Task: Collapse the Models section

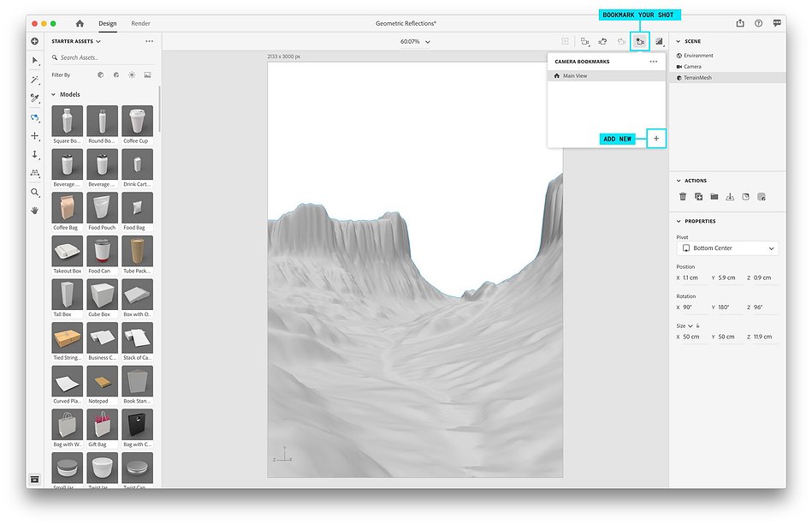Action: coord(53,95)
